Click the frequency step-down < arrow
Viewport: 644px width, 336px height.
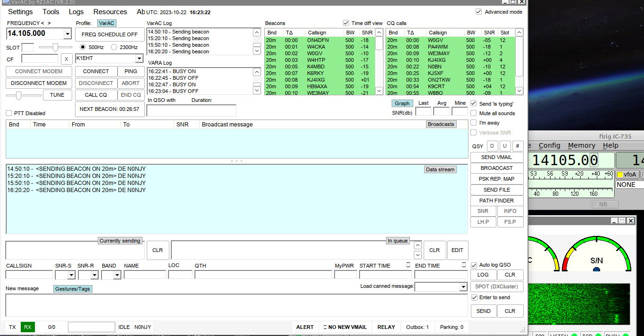pos(42,23)
